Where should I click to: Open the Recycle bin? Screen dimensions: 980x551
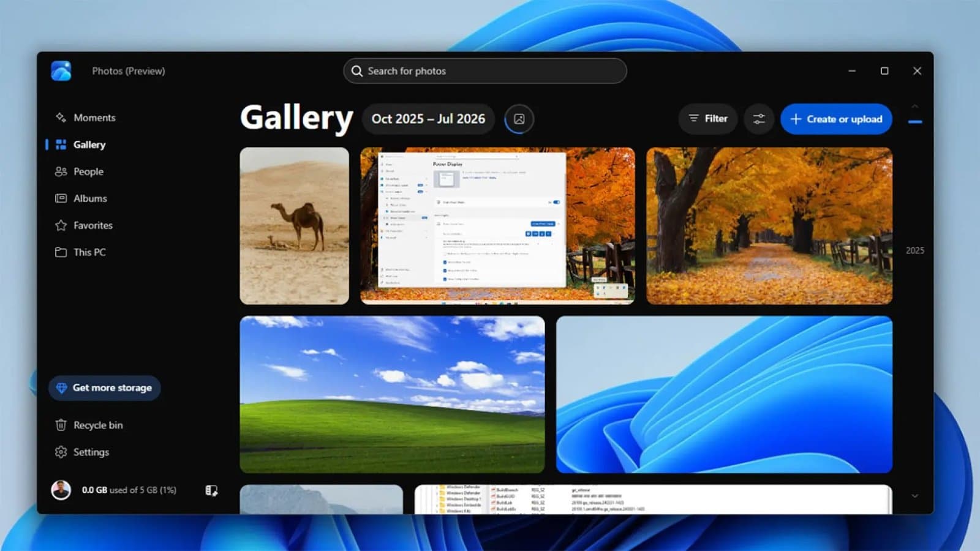[x=89, y=425]
